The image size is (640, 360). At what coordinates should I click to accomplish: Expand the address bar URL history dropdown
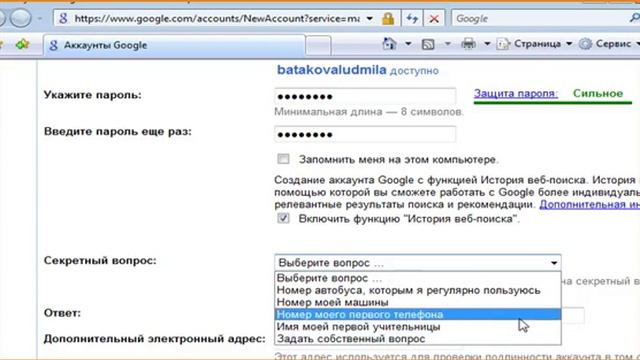[369, 18]
